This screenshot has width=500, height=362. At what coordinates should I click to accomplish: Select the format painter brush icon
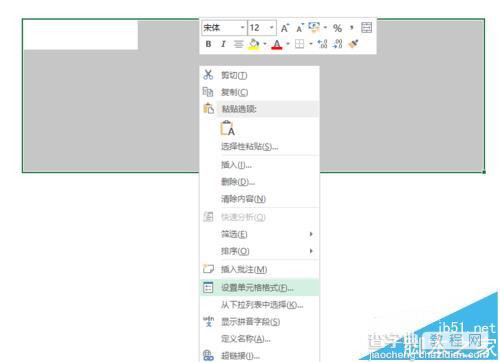pyautogui.click(x=353, y=44)
